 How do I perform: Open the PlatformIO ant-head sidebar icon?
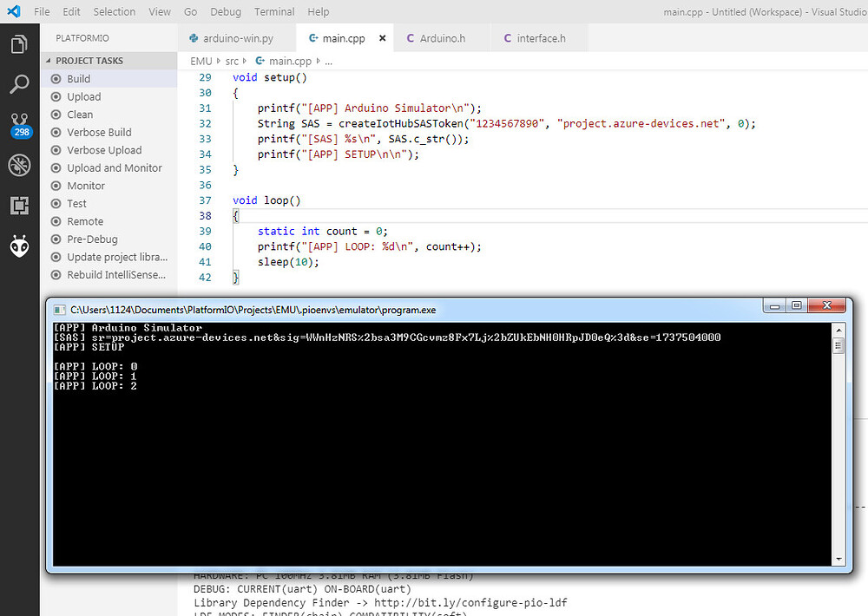[20, 246]
